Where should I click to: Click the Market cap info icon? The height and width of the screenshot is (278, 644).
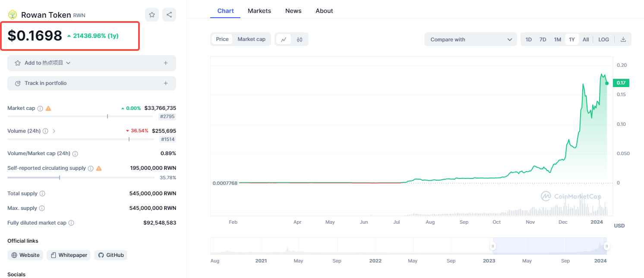[x=40, y=109]
